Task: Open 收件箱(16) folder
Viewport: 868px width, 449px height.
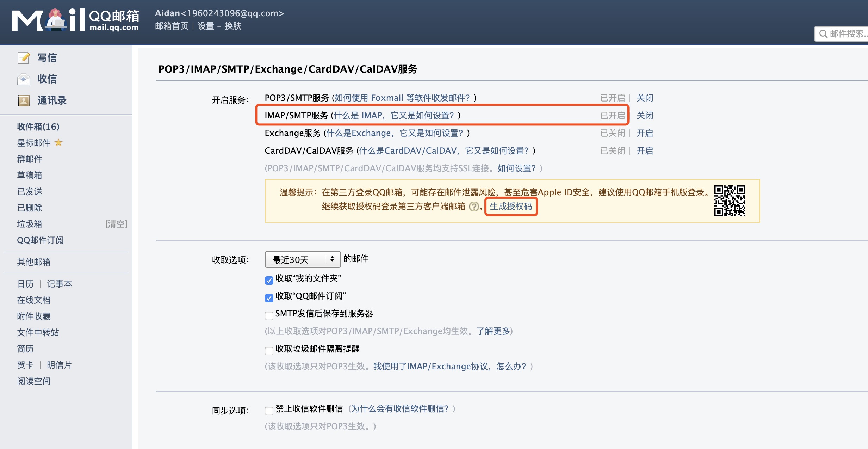Action: (38, 127)
